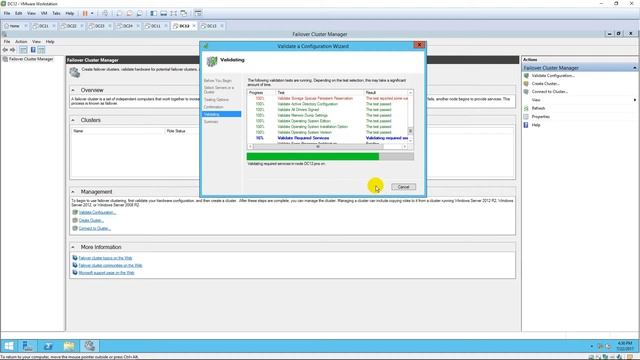Collapse Failover Cluster Manager actions header
The height and width of the screenshot is (360, 640).
coord(635,68)
